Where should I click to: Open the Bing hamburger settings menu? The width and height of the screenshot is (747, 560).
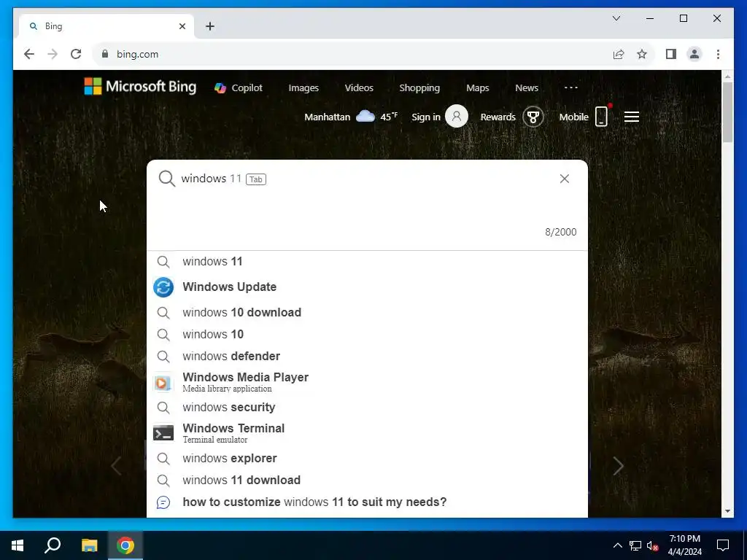coord(631,117)
